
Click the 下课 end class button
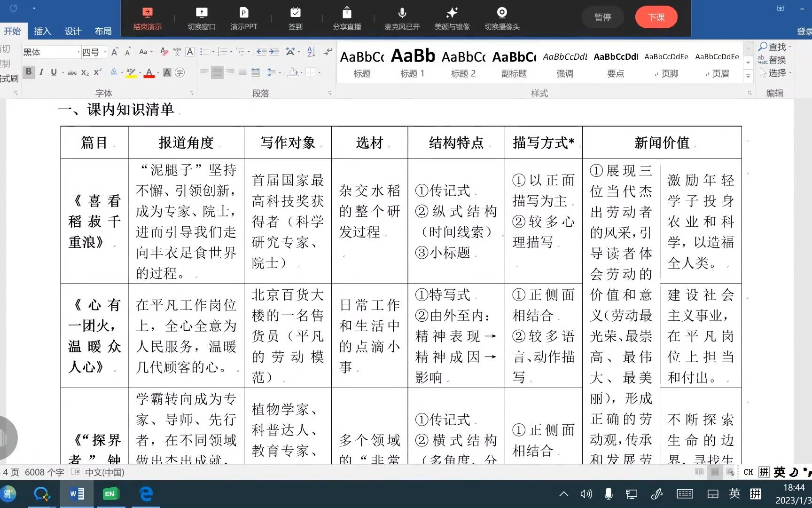656,16
